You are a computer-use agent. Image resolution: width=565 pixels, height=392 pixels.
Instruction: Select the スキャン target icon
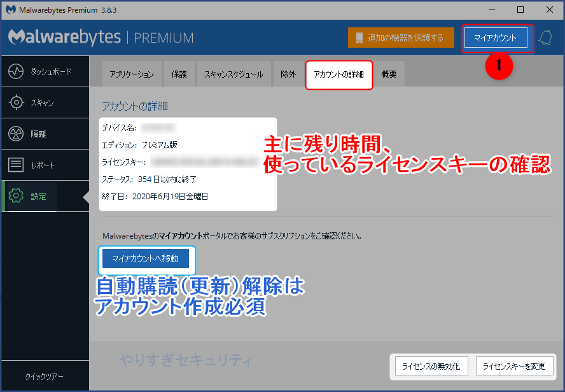point(16,102)
